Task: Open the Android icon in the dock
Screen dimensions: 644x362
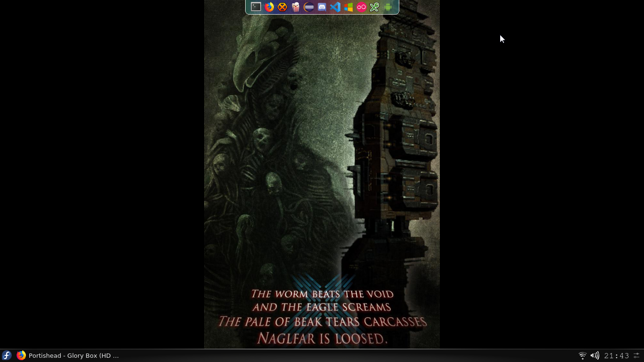Action: point(388,7)
